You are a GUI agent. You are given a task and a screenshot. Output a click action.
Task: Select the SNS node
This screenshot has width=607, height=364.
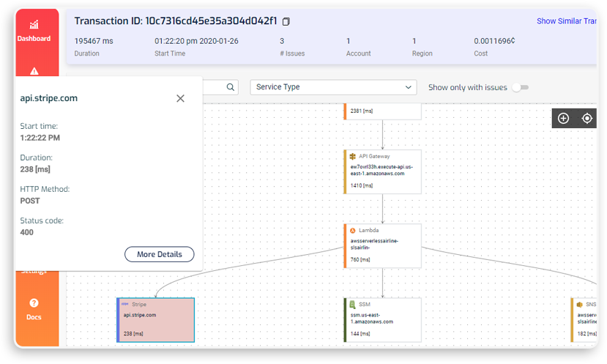coord(584,320)
